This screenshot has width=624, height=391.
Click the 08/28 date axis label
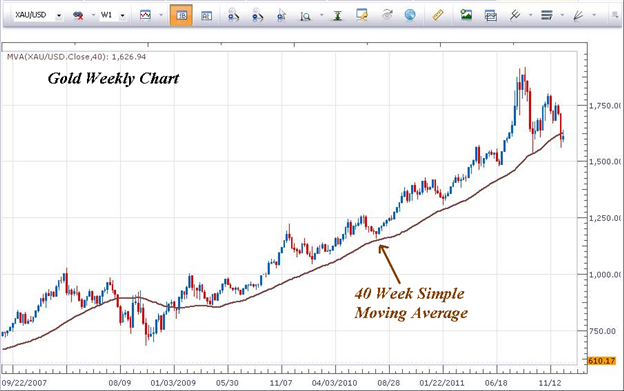click(x=389, y=383)
